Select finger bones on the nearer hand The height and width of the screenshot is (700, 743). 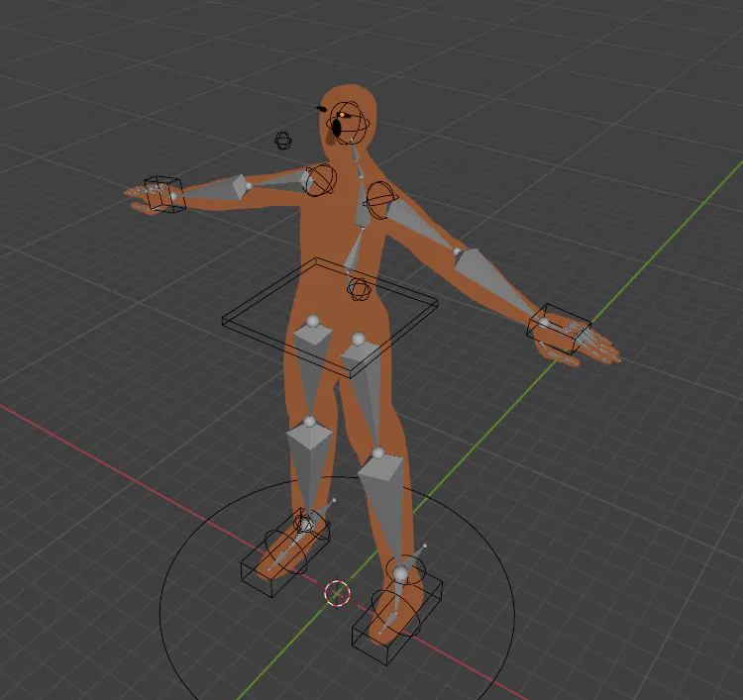coord(590,341)
